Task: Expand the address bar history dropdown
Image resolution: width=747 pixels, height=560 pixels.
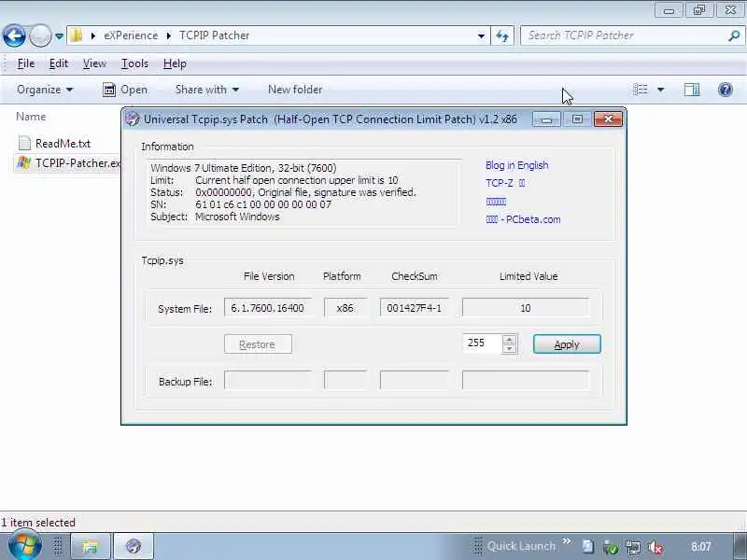Action: (481, 35)
